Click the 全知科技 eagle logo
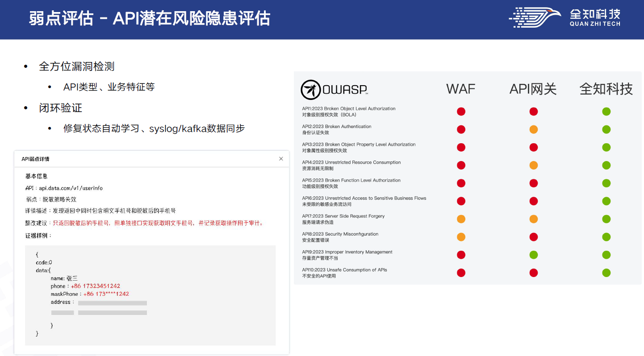Image resolution: width=644 pixels, height=356 pixels. [535, 17]
